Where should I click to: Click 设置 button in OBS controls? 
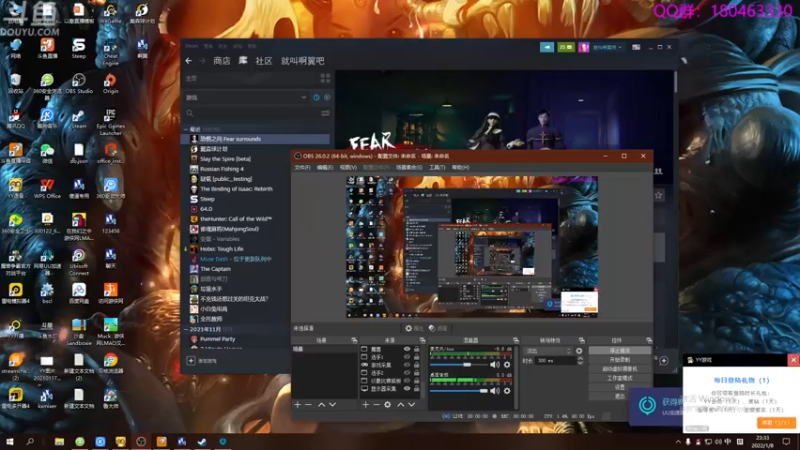tap(619, 387)
